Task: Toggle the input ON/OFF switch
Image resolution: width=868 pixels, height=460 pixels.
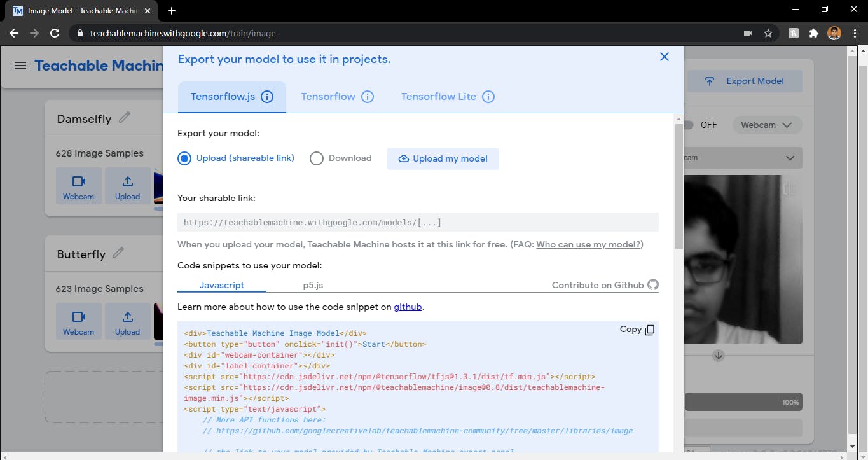Action: tap(688, 125)
